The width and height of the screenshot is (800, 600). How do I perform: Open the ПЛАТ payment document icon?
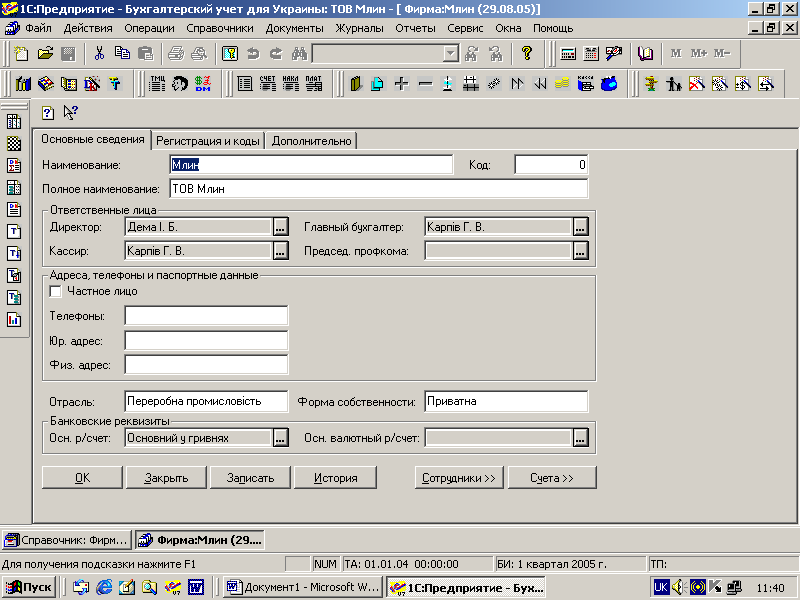point(314,83)
